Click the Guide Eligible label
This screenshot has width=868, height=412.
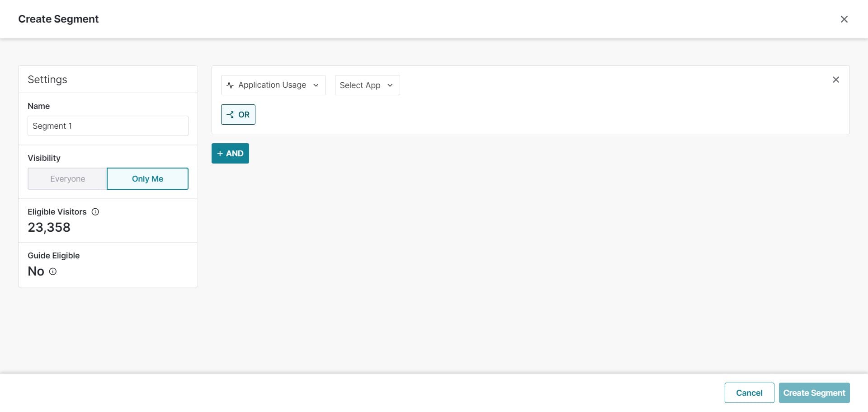53,256
